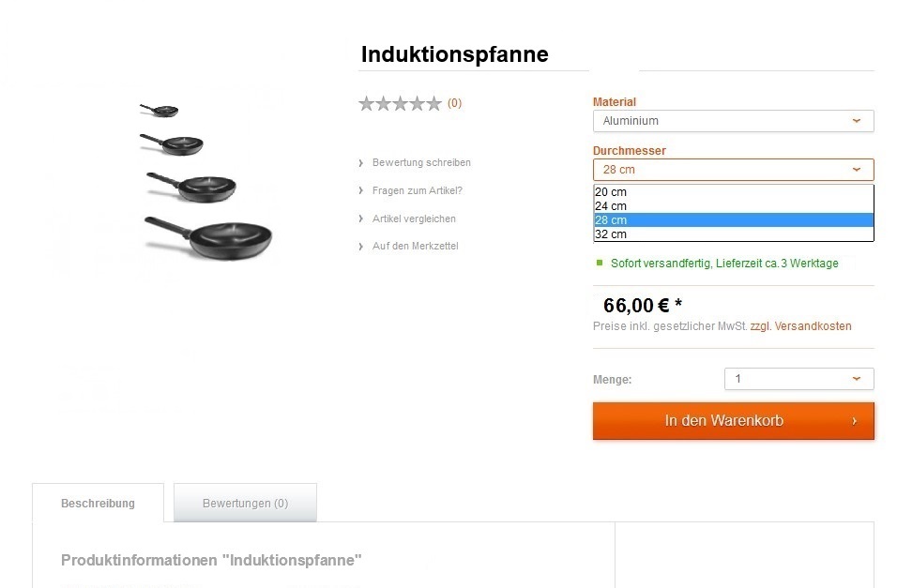This screenshot has height=588, width=897.
Task: Click the review count (0) link
Action: [454, 104]
